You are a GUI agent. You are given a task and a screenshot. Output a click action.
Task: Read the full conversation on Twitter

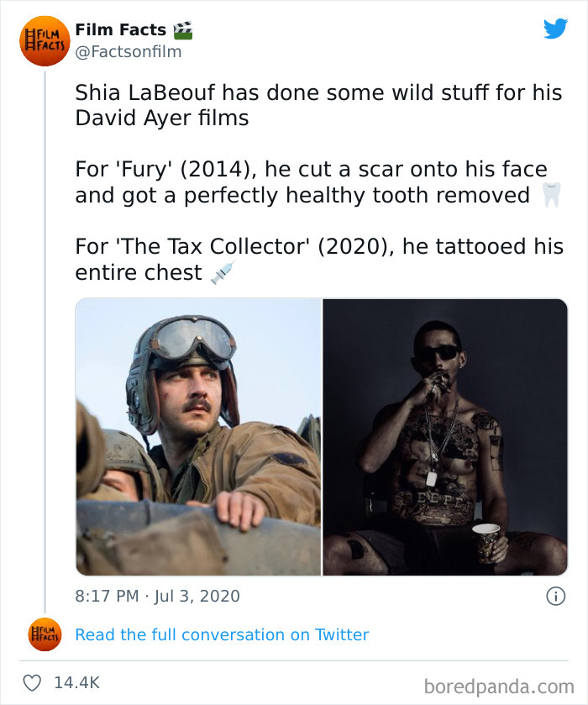click(x=222, y=634)
